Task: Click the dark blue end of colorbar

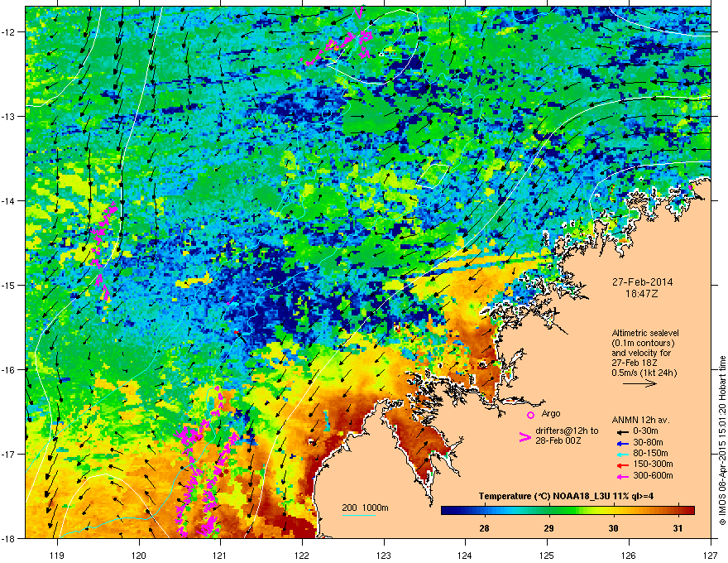Action: tap(445, 510)
